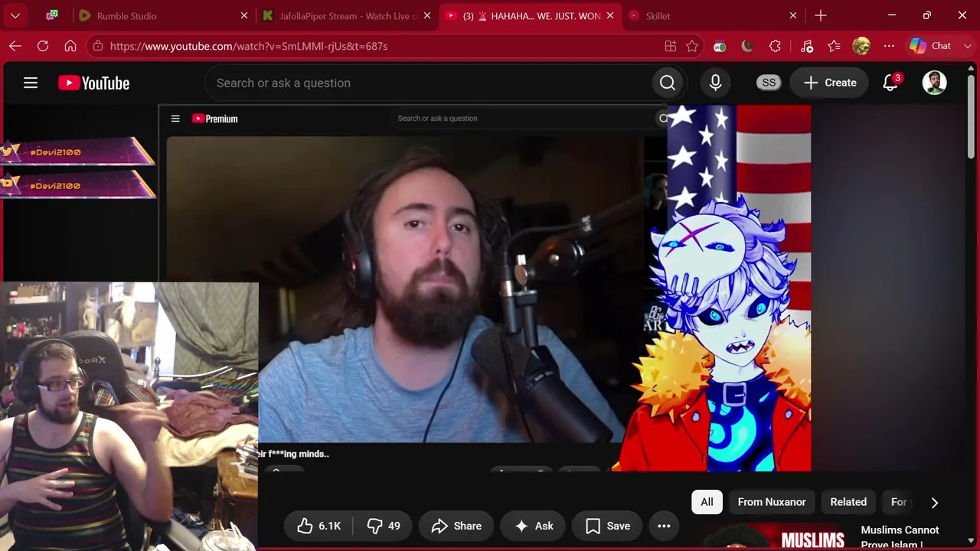The width and height of the screenshot is (980, 551).
Task: Click the crescent moon extension icon
Action: click(747, 46)
